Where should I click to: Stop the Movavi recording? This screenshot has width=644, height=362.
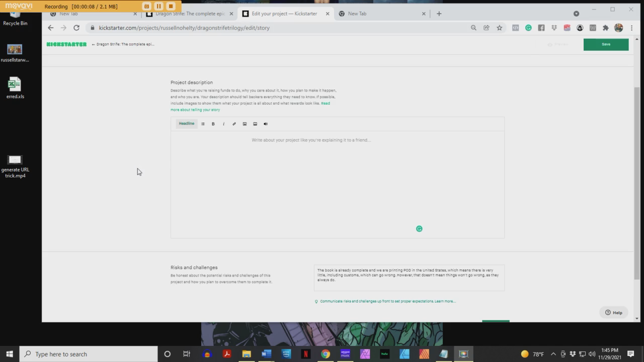click(171, 6)
